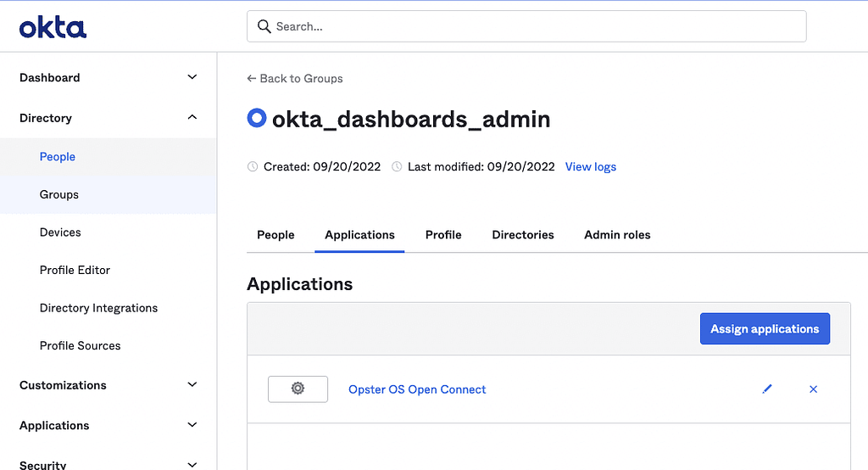Click the Okta logo
This screenshot has width=868, height=470.
(53, 28)
